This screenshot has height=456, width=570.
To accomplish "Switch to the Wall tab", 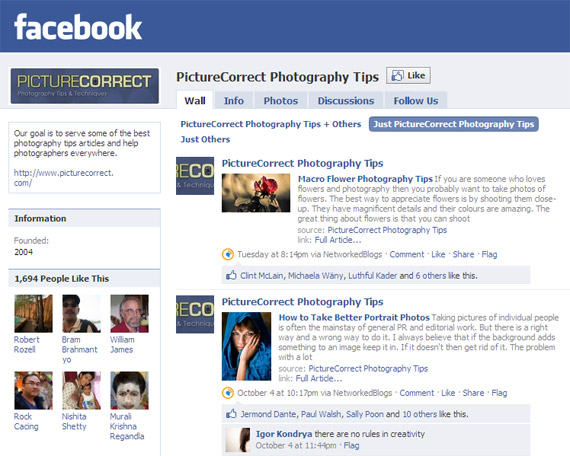I will tap(195, 100).
